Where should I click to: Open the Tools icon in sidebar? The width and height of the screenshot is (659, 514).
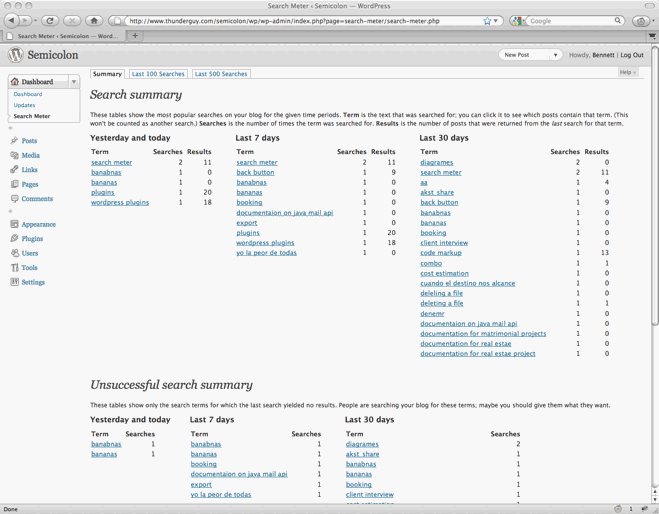pos(14,268)
